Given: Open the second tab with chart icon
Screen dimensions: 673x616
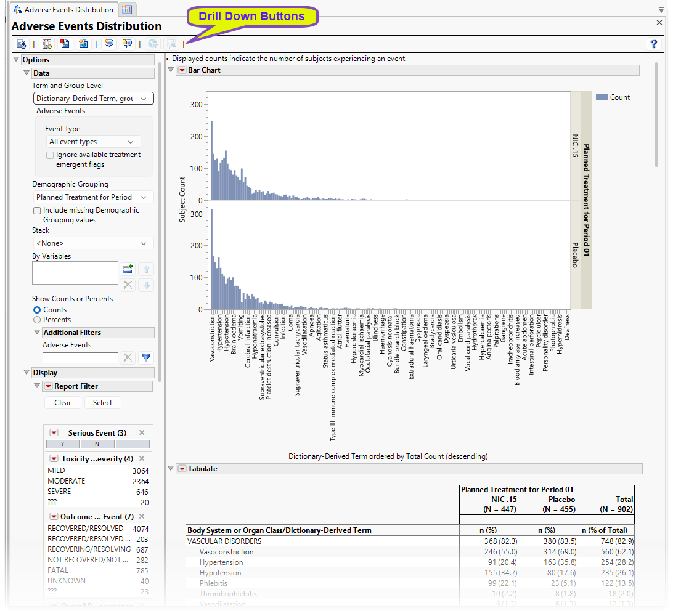Looking at the screenshot, I should (127, 9).
